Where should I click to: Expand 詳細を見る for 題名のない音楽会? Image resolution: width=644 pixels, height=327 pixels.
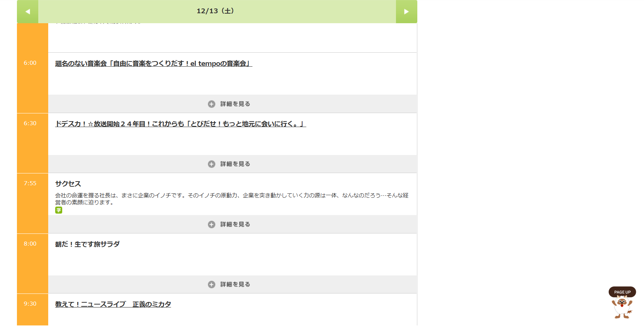[235, 104]
